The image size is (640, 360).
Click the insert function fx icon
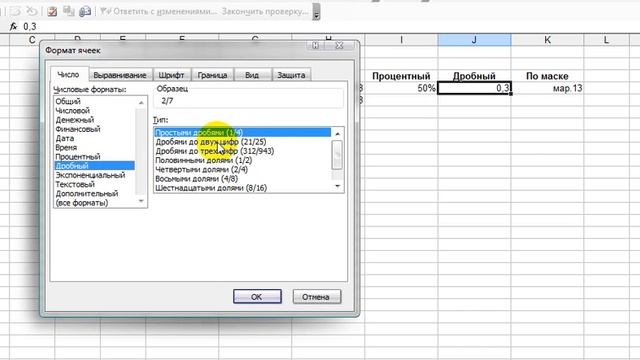[13, 27]
